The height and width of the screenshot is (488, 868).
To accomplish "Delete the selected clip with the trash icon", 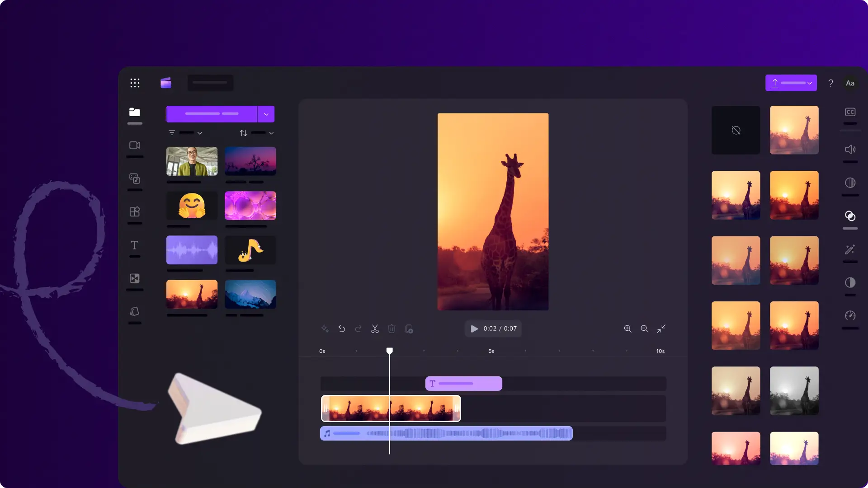I will click(392, 328).
